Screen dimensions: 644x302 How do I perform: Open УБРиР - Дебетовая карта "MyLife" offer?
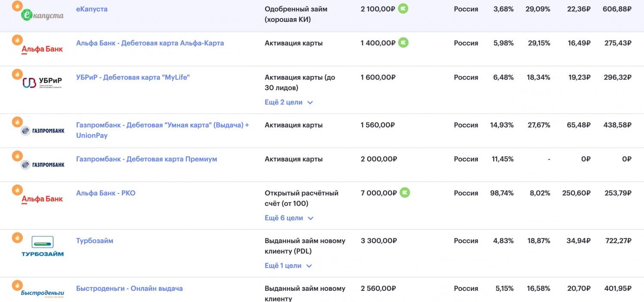click(x=133, y=77)
